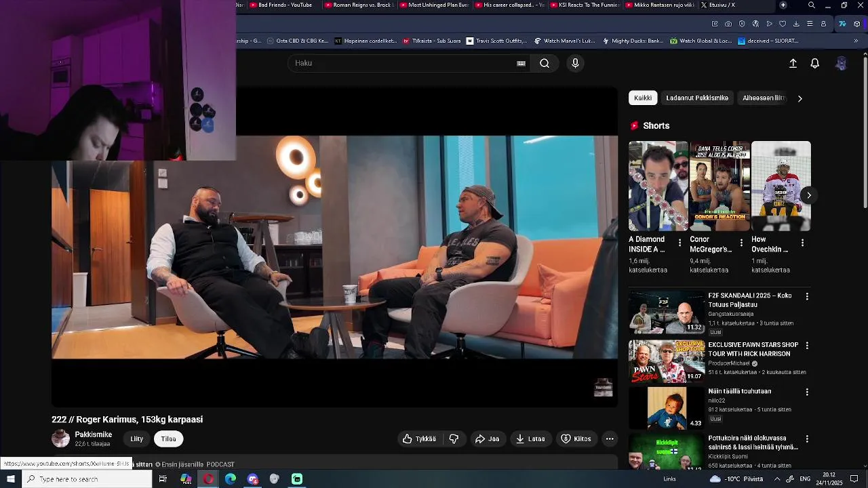Play the Näin täällä touhutaan baby thumbnail
This screenshot has width=868, height=488.
[667, 408]
